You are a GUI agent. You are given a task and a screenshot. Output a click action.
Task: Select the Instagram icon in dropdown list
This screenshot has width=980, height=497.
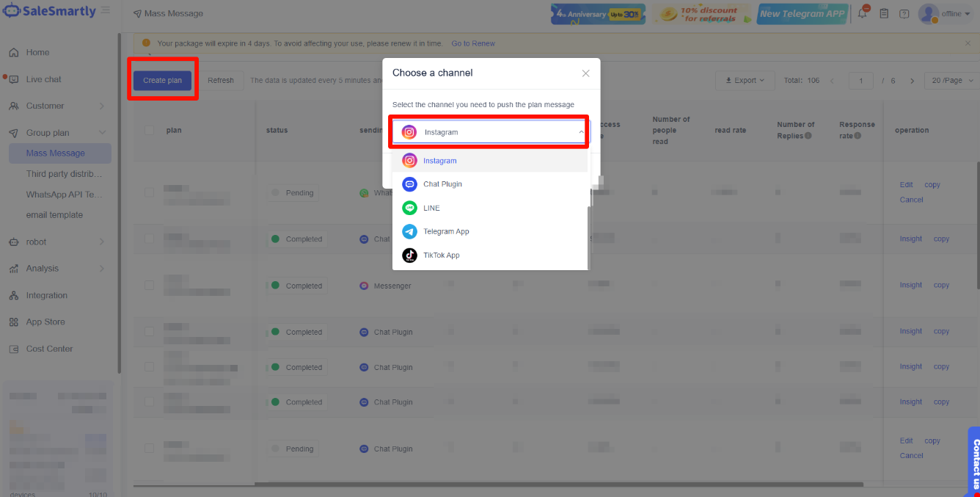409,161
